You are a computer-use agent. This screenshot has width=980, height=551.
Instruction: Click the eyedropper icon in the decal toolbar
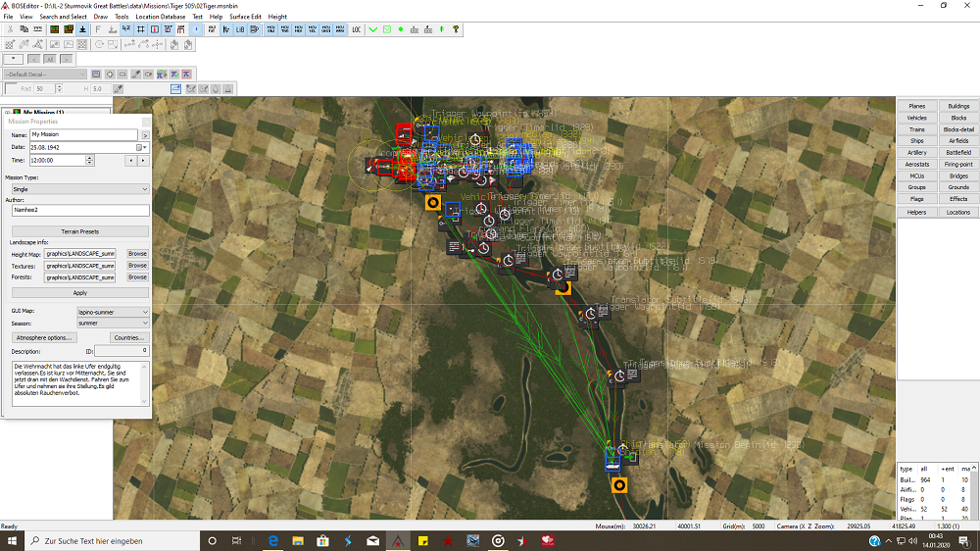click(x=135, y=75)
